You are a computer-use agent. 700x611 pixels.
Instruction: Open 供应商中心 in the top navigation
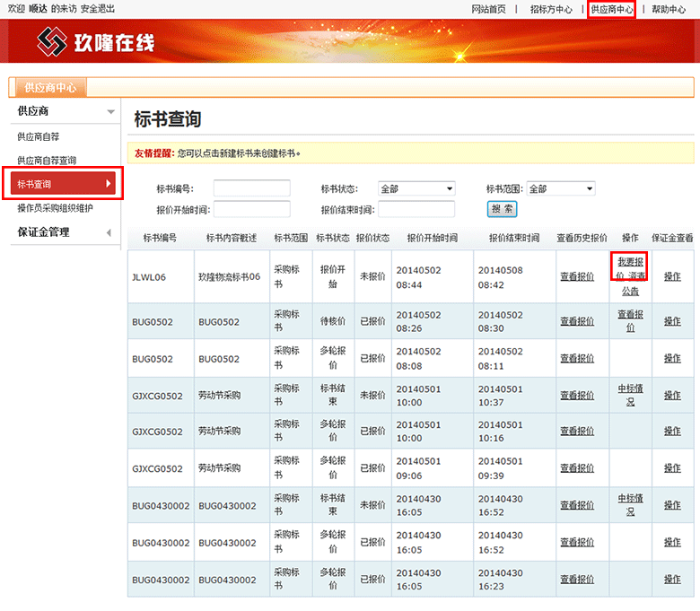tap(611, 9)
